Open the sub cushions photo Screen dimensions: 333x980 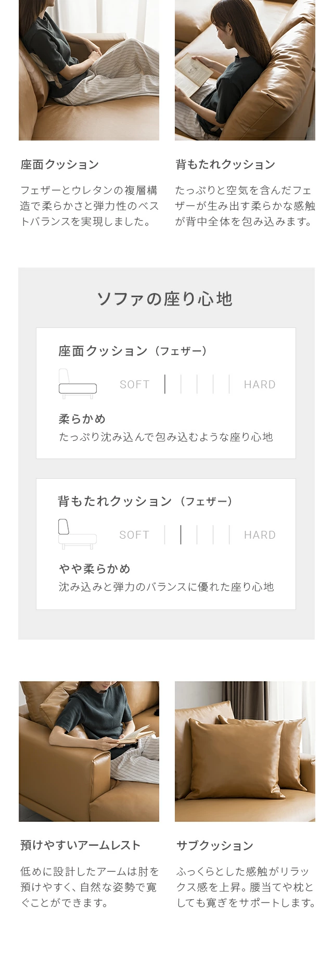[245, 752]
